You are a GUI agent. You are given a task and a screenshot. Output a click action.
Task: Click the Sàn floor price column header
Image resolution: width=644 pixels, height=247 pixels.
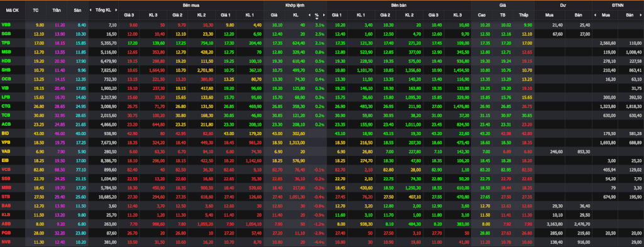click(x=77, y=10)
